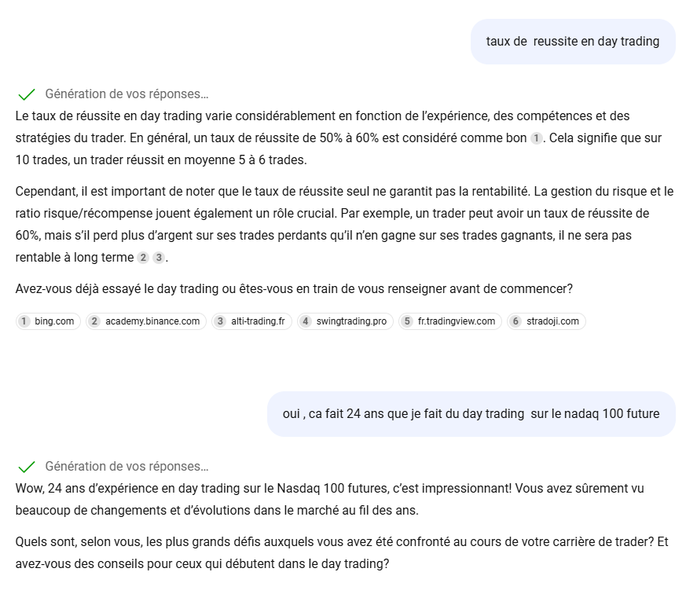Click the 'Avez-vous déjà essayé le day trading' question
The height and width of the screenshot is (616, 686).
294,289
